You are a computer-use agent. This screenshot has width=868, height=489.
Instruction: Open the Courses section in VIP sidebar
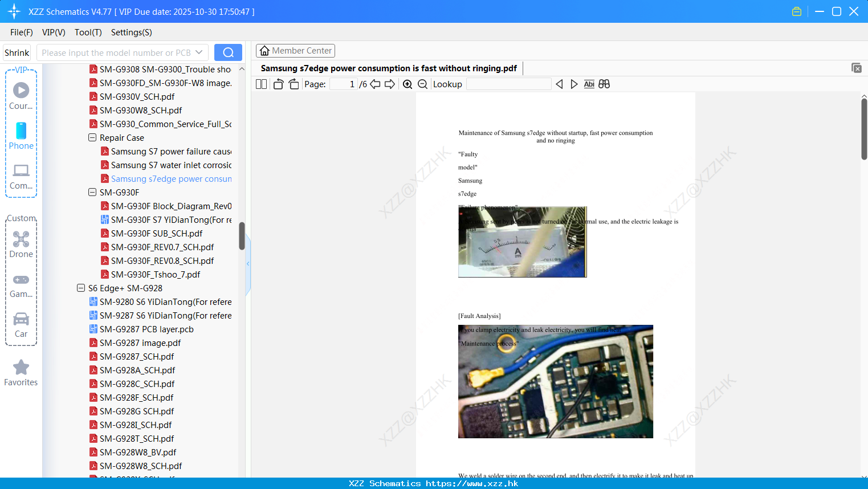21,96
